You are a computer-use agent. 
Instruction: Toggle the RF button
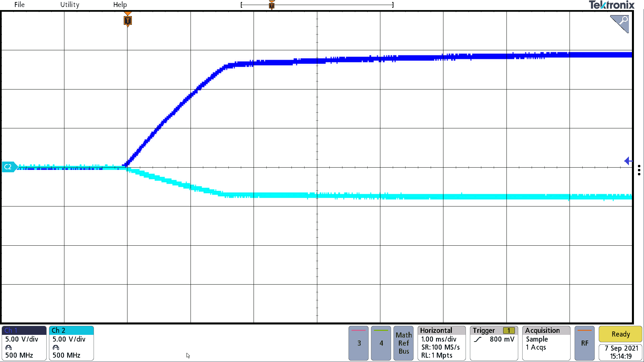click(x=585, y=343)
